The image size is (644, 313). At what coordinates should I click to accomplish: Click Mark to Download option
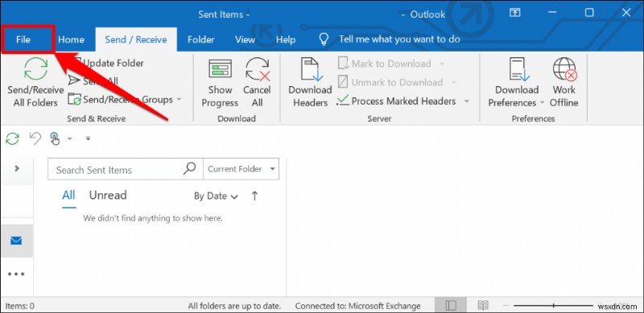coord(385,64)
